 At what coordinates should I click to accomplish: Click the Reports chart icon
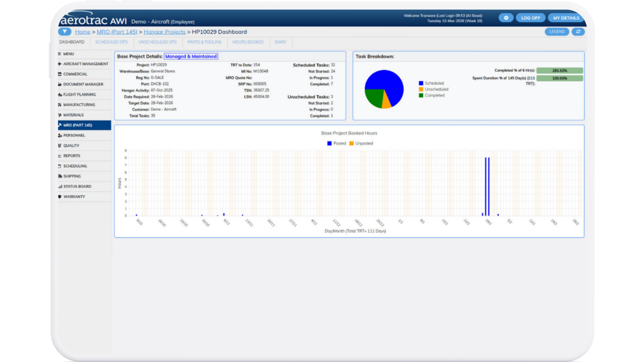point(60,156)
